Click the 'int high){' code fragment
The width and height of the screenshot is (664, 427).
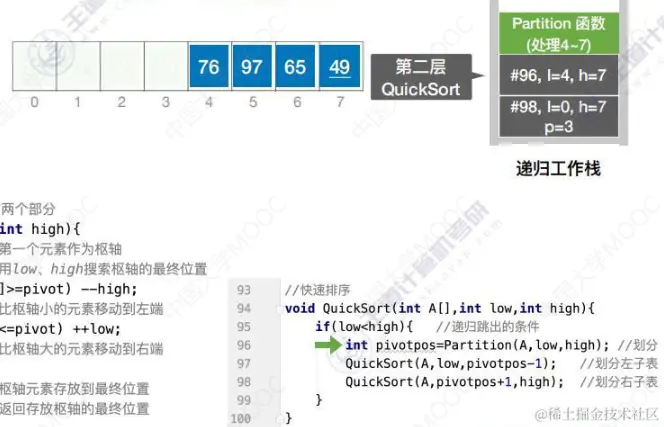click(40, 229)
